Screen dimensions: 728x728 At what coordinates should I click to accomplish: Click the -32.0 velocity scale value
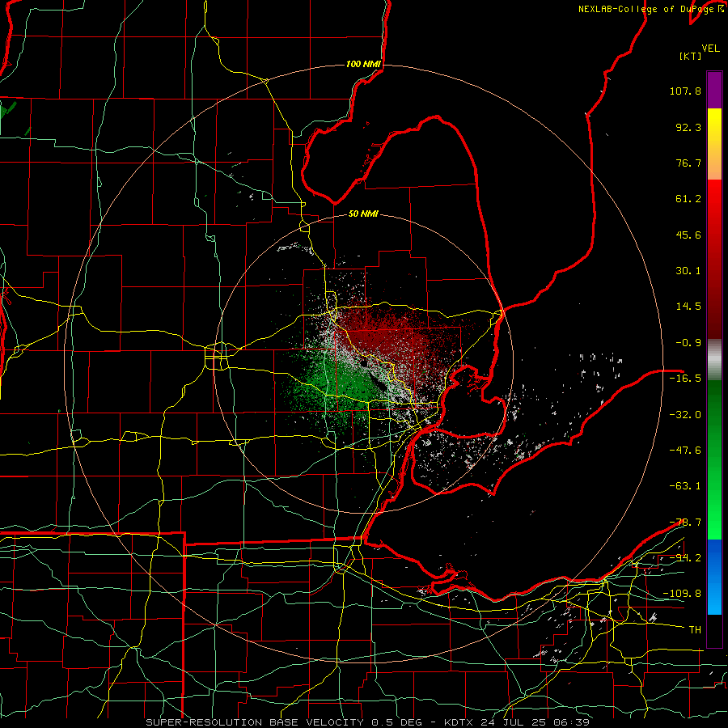coord(685,415)
